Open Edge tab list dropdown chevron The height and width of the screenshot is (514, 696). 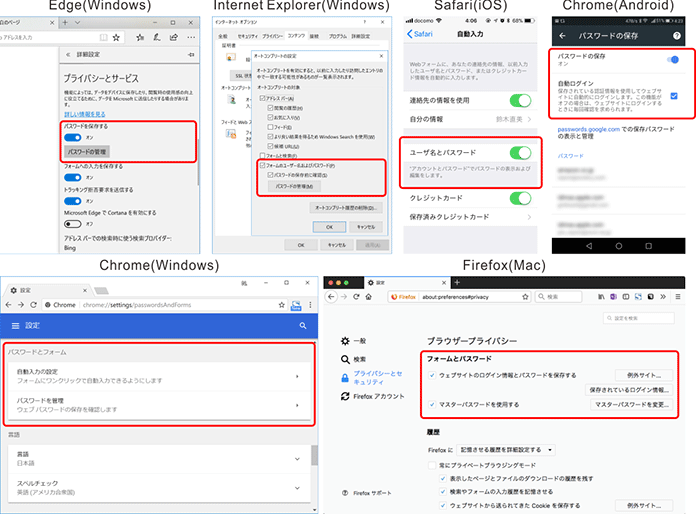click(x=77, y=23)
